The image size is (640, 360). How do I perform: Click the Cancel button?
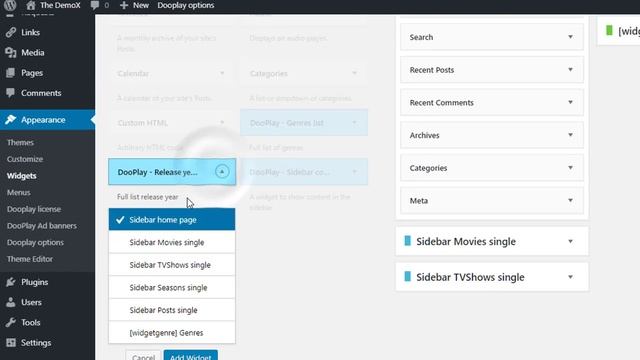click(143, 356)
